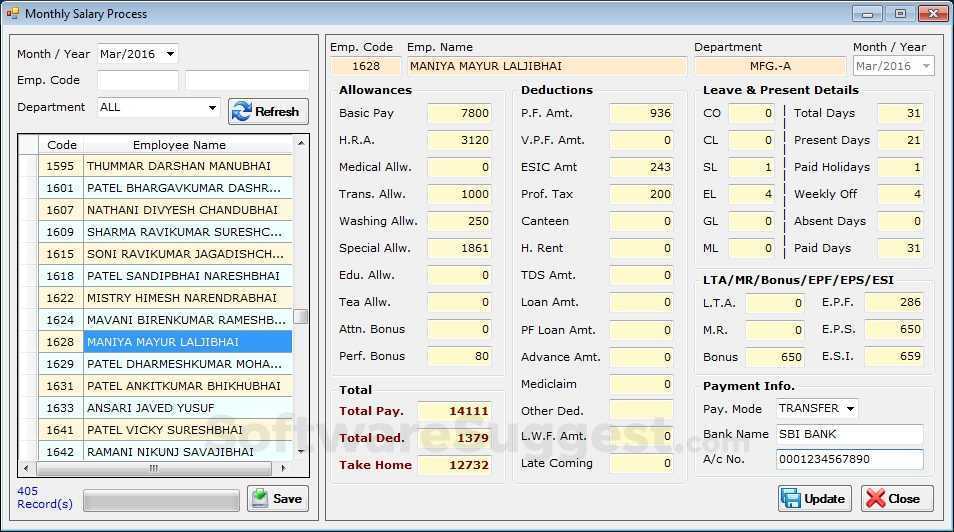The width and height of the screenshot is (954, 532).
Task: Click the application icon in title bar
Action: click(x=13, y=14)
